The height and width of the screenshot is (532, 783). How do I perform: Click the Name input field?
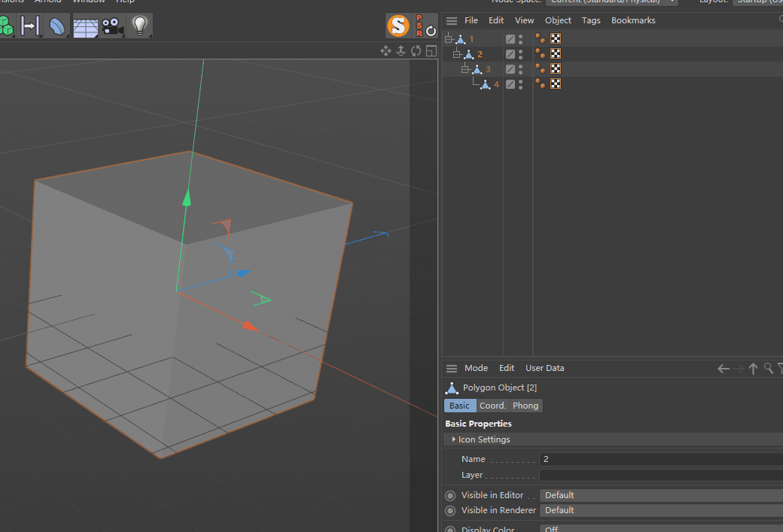pos(661,459)
